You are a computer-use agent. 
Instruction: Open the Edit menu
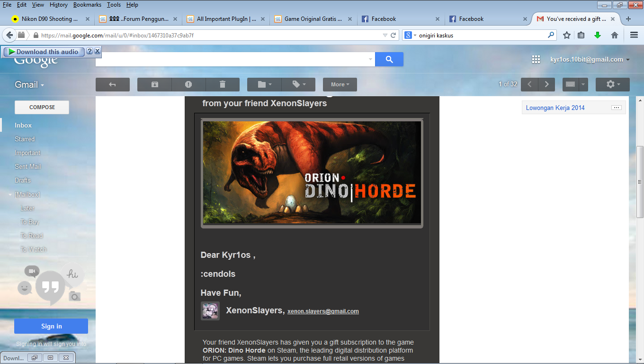[22, 5]
